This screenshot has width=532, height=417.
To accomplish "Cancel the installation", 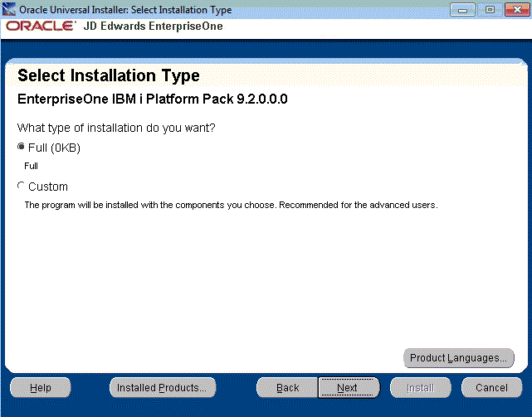I will click(491, 387).
